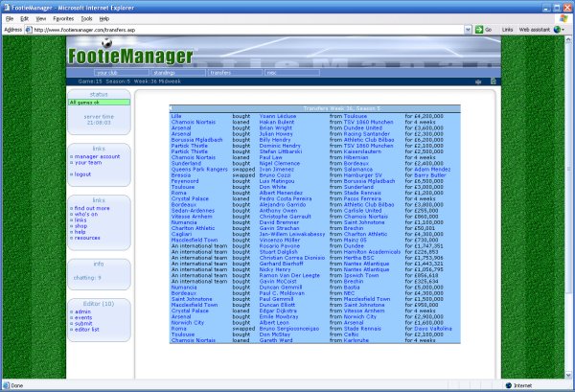
Task: Click the scrollbar down arrow
Action: pos(568,375)
